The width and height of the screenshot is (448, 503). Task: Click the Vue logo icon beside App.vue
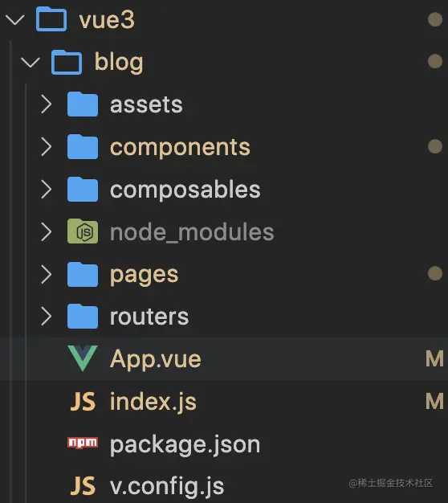click(x=83, y=358)
